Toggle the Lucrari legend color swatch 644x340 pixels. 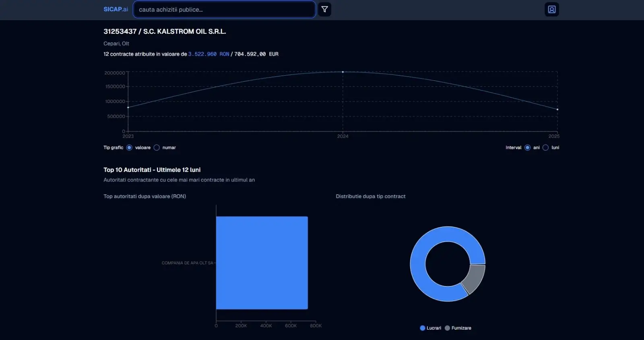pyautogui.click(x=423, y=328)
